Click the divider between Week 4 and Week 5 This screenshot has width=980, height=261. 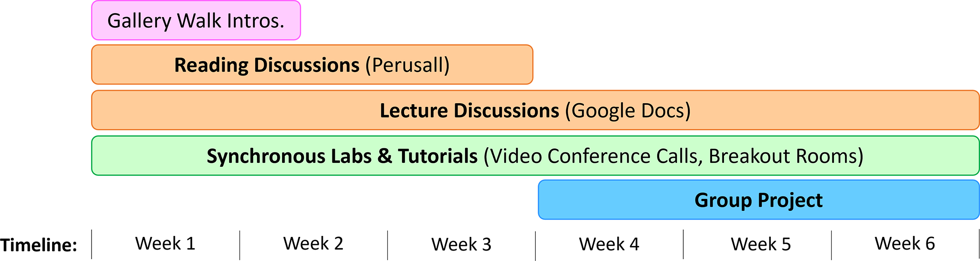(x=684, y=244)
